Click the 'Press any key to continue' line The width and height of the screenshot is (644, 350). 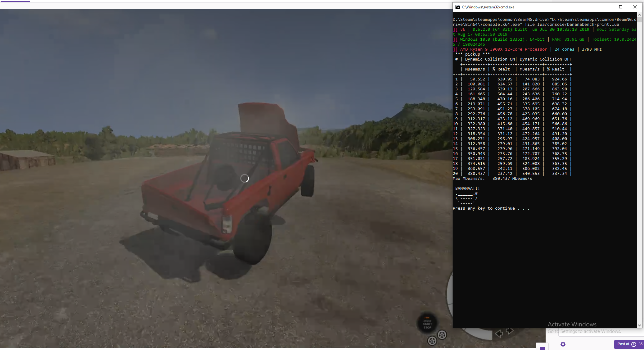491,208
